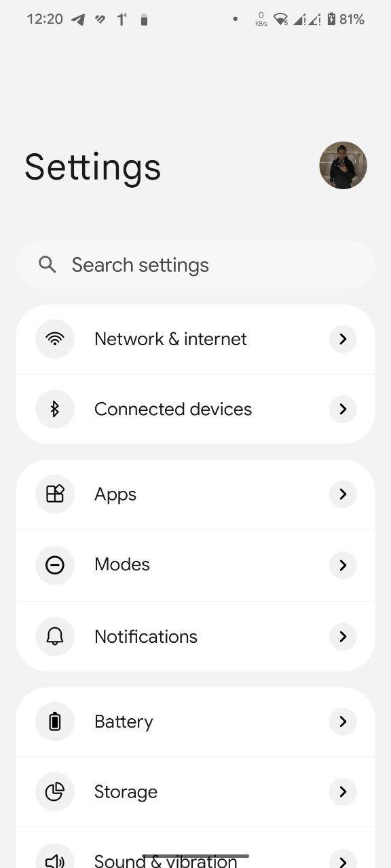Tap the Modes do-not-disturb icon
391x868 pixels.
pos(55,565)
